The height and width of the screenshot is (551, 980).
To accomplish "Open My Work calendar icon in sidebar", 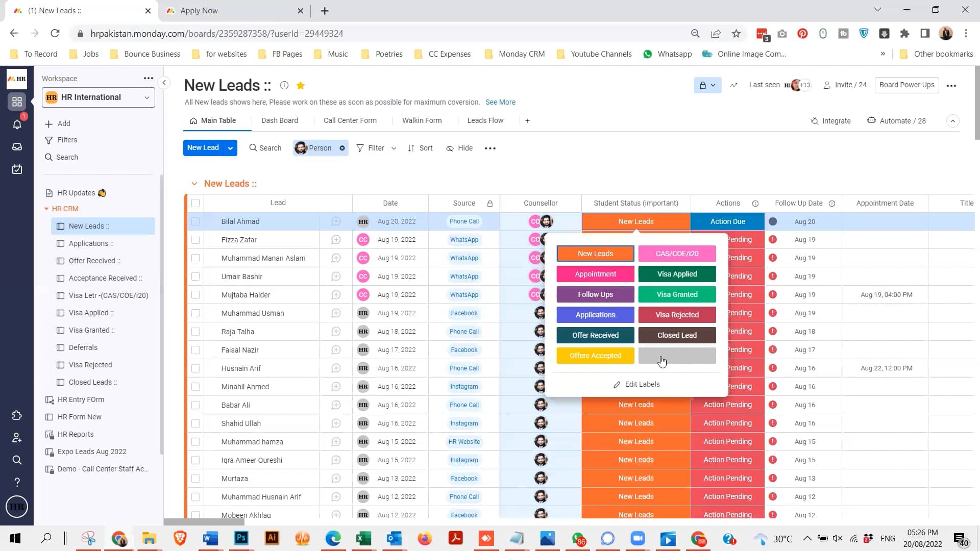I will coord(17,169).
